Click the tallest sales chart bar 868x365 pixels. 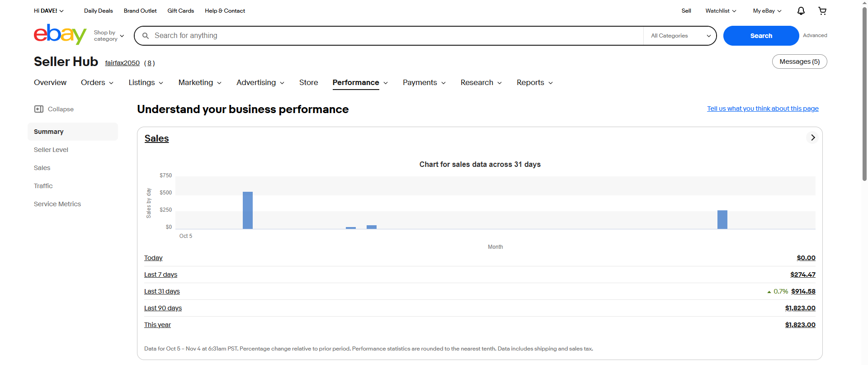[248, 210]
